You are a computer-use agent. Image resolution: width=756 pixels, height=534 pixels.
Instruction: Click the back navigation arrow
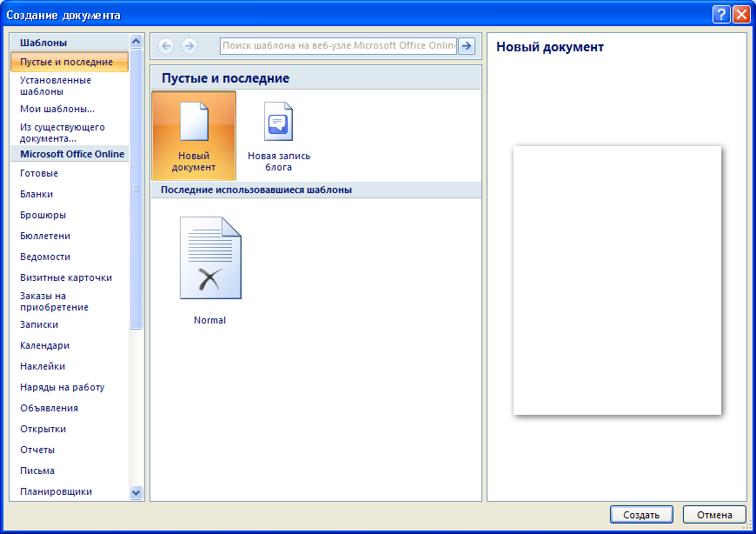pos(166,46)
